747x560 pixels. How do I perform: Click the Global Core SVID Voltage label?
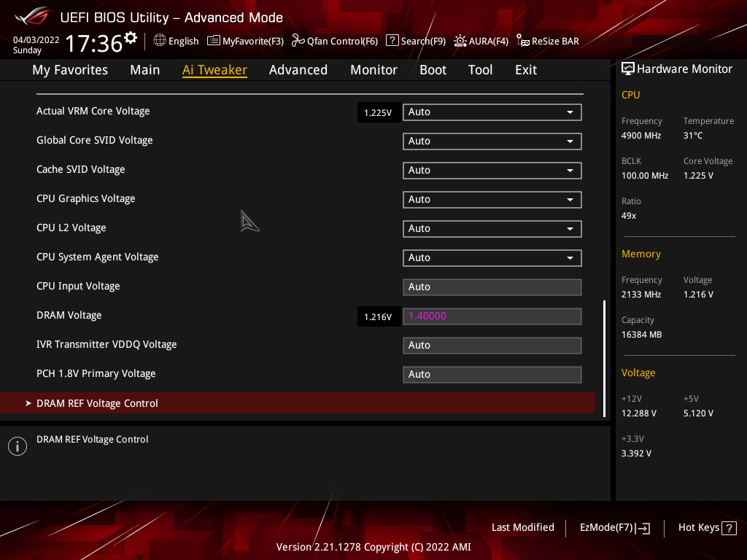point(94,141)
